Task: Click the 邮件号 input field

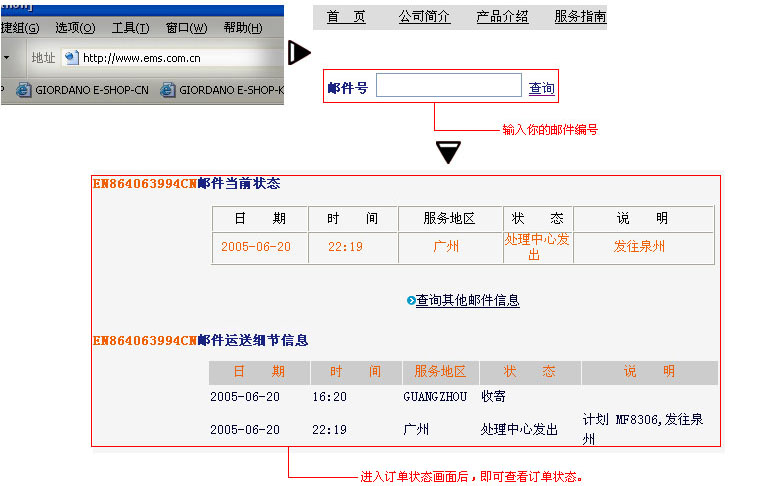Action: pos(448,86)
